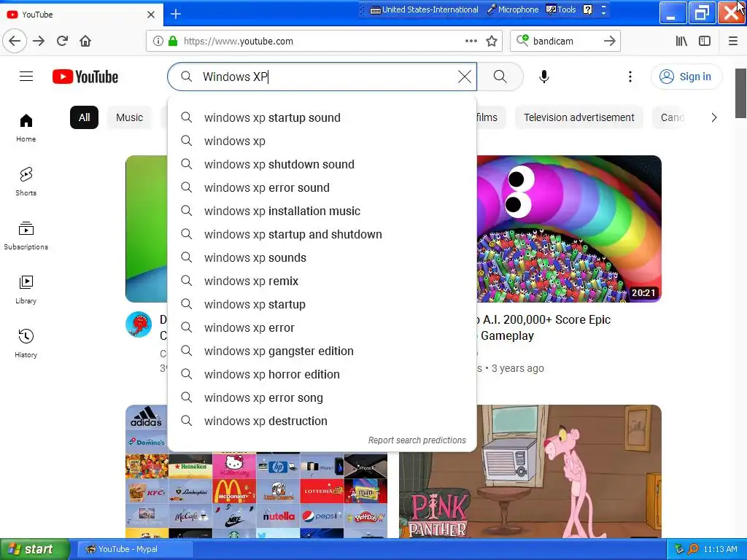Open the YouTube hamburger guide menu

(26, 76)
